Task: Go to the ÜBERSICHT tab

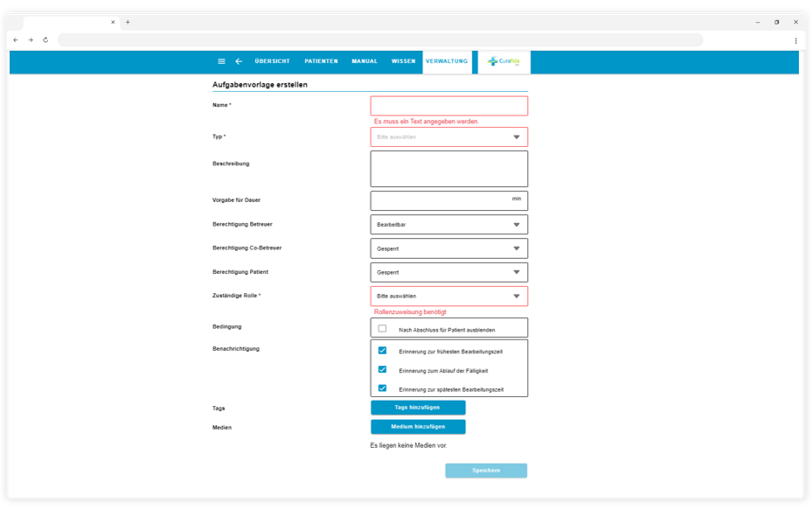Action: tap(273, 61)
